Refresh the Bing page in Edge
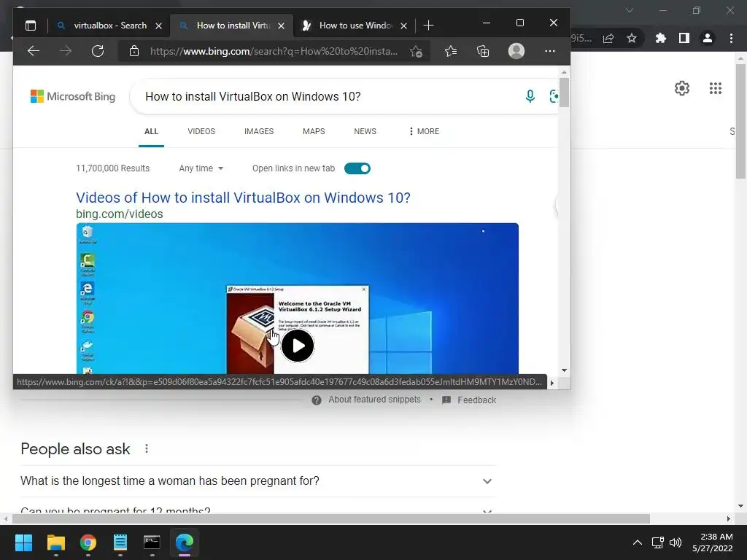The width and height of the screenshot is (747, 560). point(98,51)
